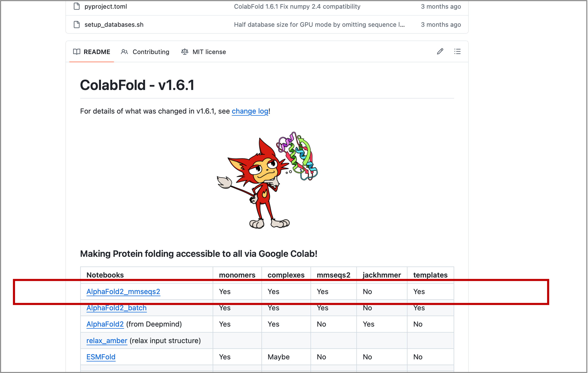Click the README book icon

click(x=77, y=52)
